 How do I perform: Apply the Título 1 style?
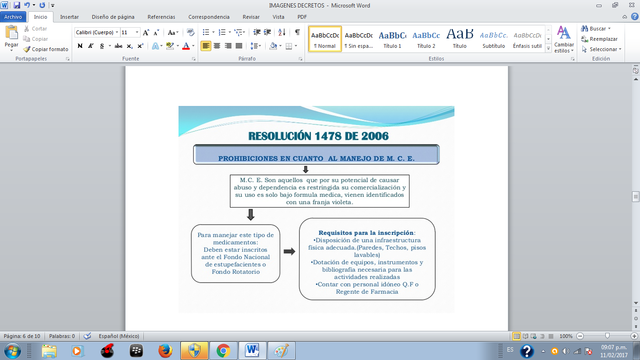coord(392,39)
